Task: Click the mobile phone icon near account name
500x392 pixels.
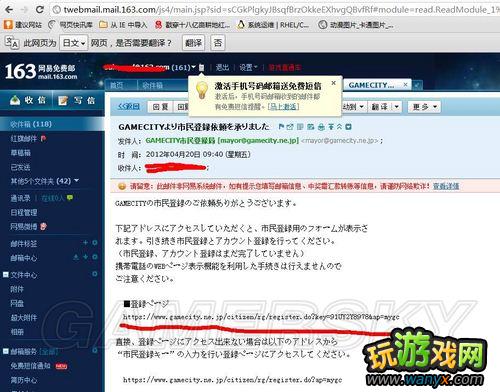Action: (x=201, y=67)
